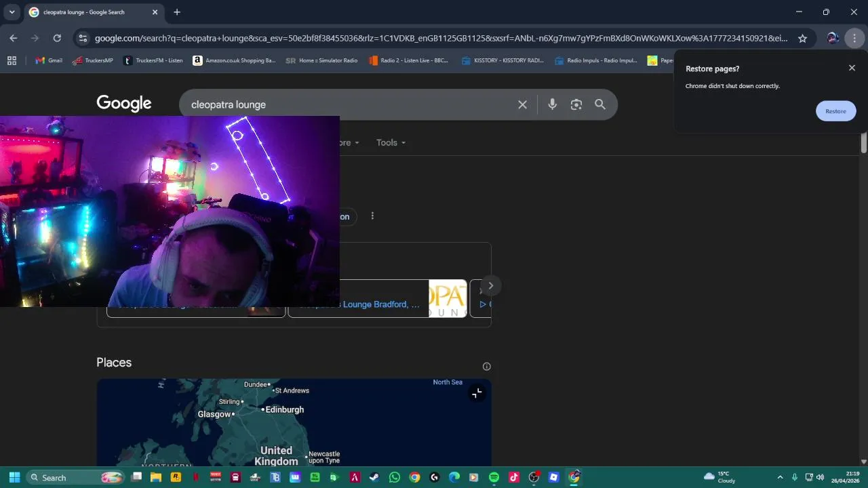
Task: Open Spotify from the taskbar
Action: tap(494, 477)
